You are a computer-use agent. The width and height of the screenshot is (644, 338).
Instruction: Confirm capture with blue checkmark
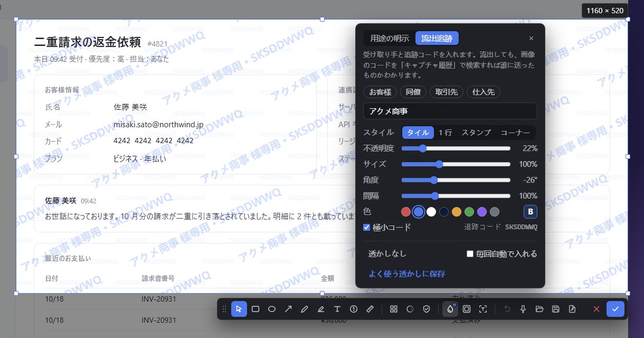coord(615,309)
